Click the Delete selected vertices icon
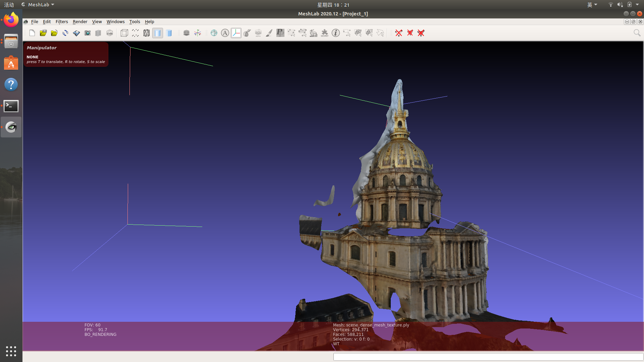 (x=398, y=33)
